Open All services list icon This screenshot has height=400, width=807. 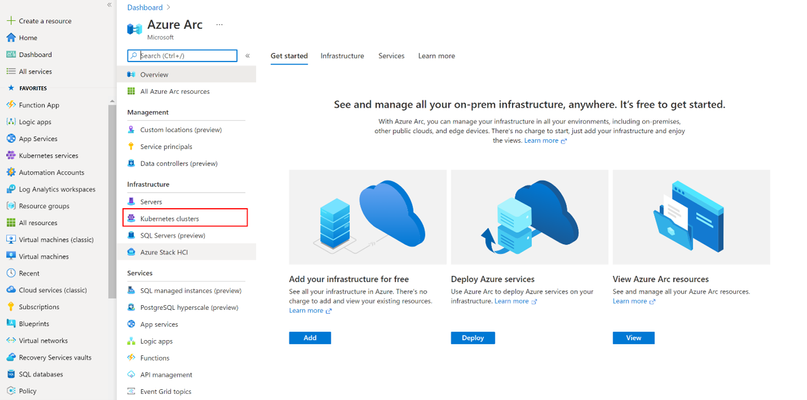click(10, 72)
